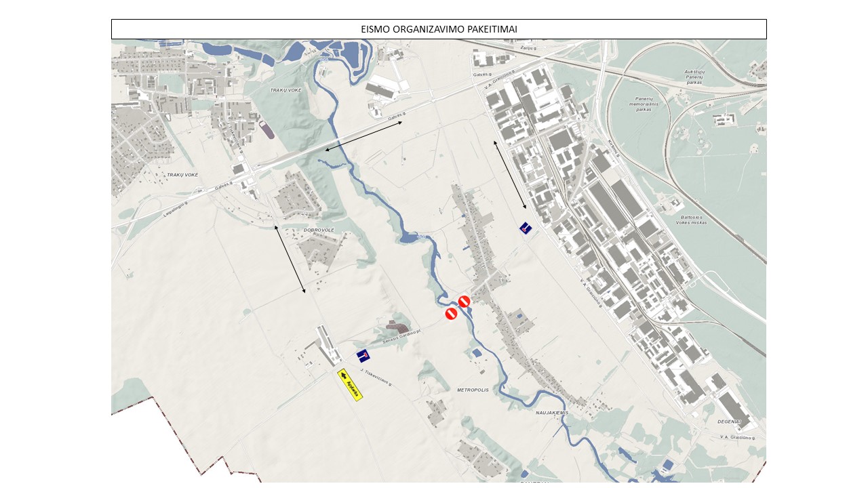Click the METROPOLIS map label
The width and height of the screenshot is (868, 488).
pos(473,390)
